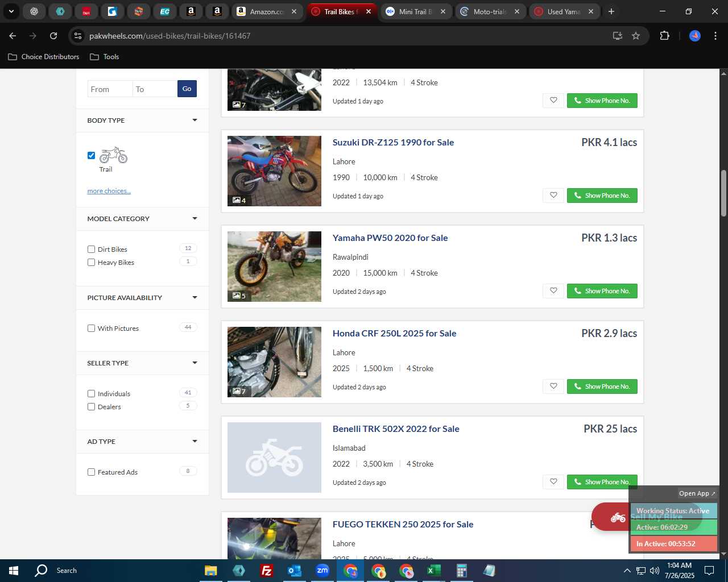The image size is (728, 582).
Task: Bookmark this page with the star icon
Action: (636, 36)
